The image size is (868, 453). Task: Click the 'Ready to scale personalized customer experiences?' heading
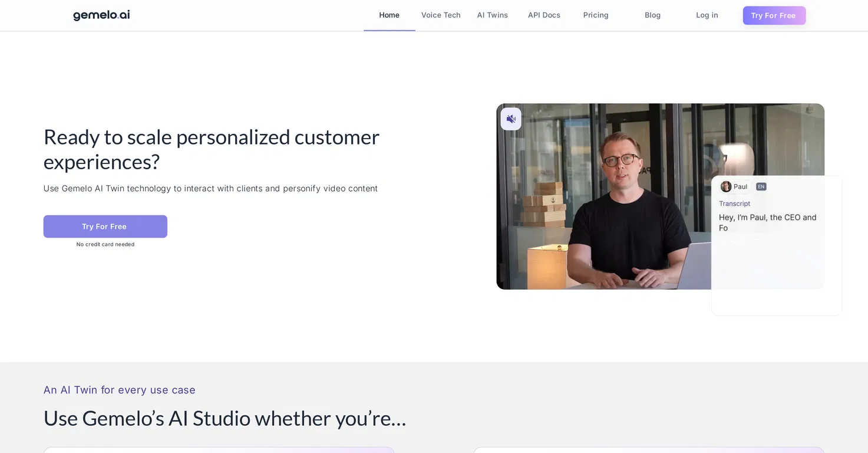[x=212, y=149]
